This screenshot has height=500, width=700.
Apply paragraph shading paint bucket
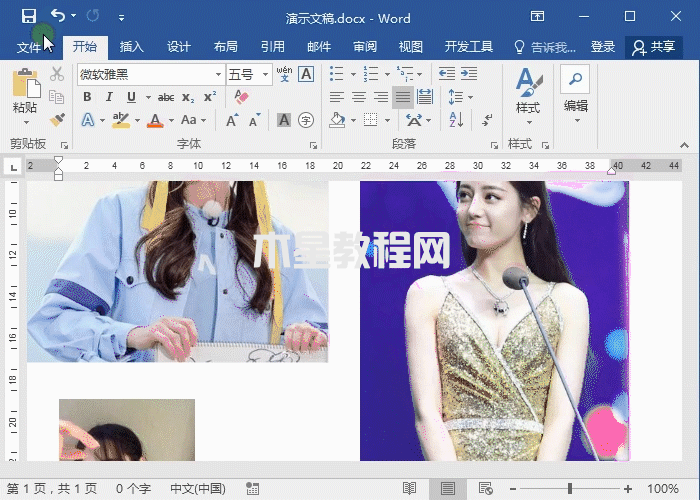338,120
